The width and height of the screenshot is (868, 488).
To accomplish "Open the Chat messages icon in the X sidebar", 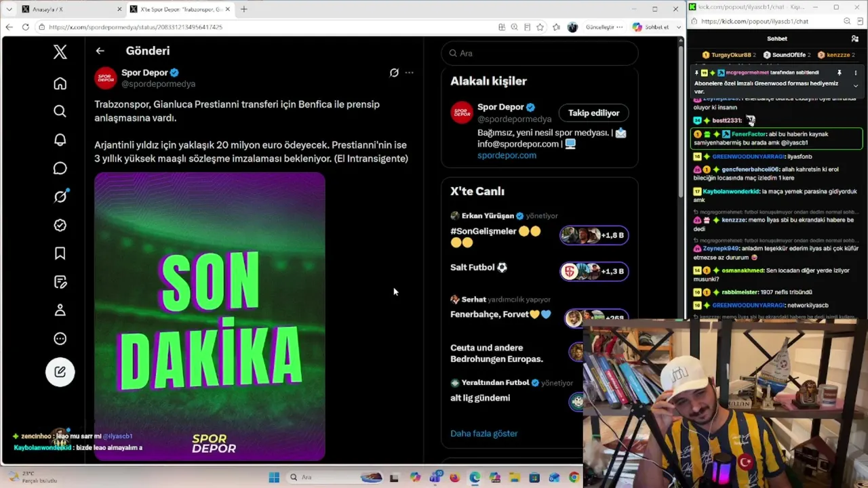I will (x=60, y=168).
